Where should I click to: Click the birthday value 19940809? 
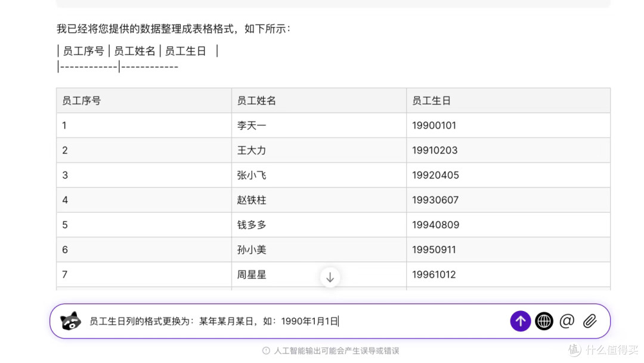click(435, 225)
